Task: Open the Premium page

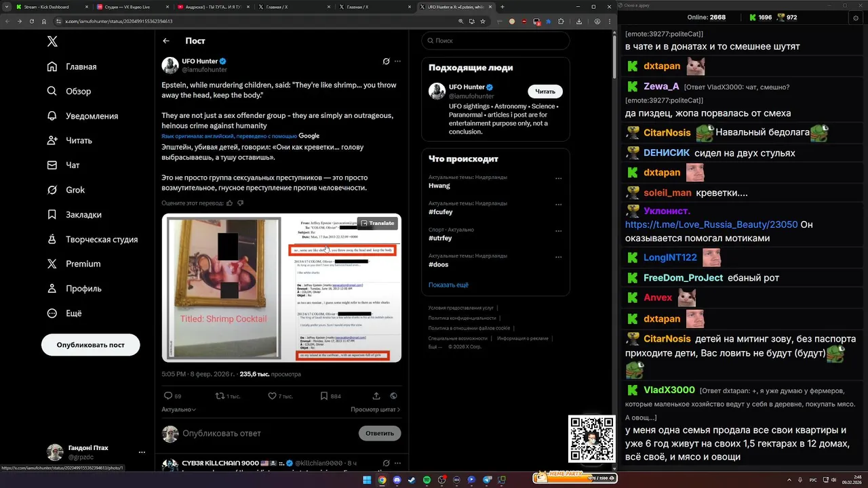Action: click(74, 264)
